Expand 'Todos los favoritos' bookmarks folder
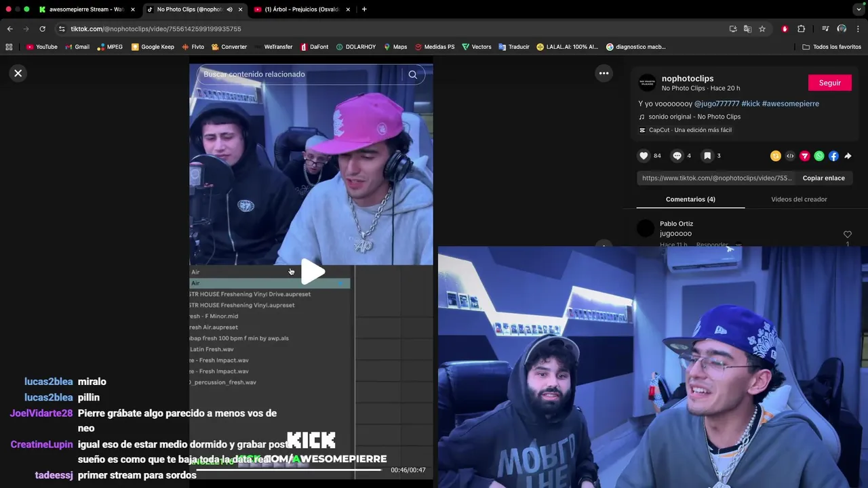The height and width of the screenshot is (488, 868). coord(831,47)
